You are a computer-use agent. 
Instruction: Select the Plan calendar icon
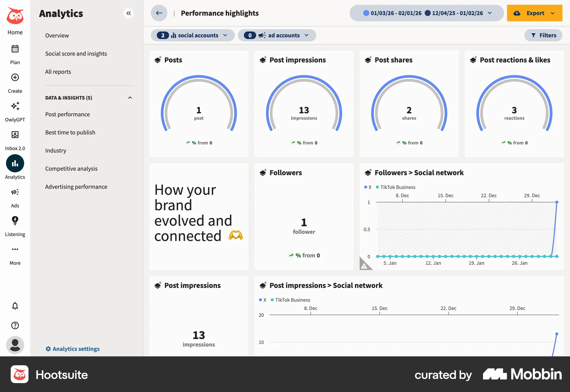(x=15, y=49)
